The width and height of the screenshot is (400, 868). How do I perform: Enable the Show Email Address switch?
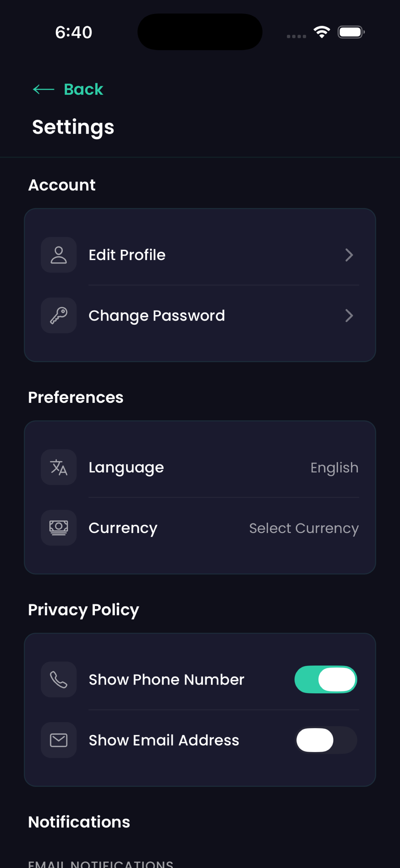pyautogui.click(x=326, y=740)
